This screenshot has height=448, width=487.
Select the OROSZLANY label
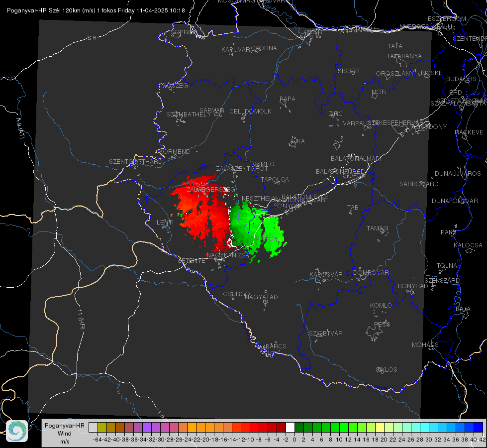coord(395,73)
